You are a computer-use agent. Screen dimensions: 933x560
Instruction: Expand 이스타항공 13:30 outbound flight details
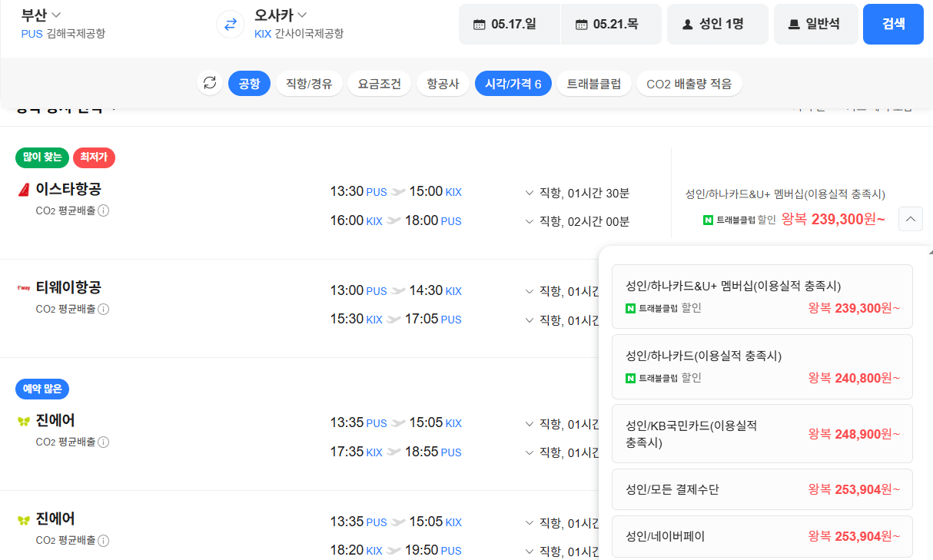529,193
